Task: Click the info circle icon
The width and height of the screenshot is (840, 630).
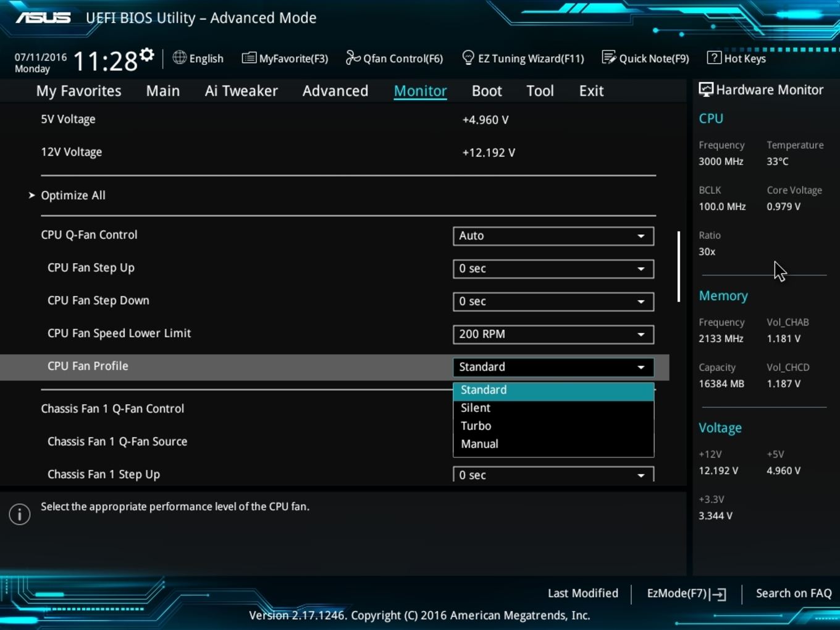Action: coord(20,514)
